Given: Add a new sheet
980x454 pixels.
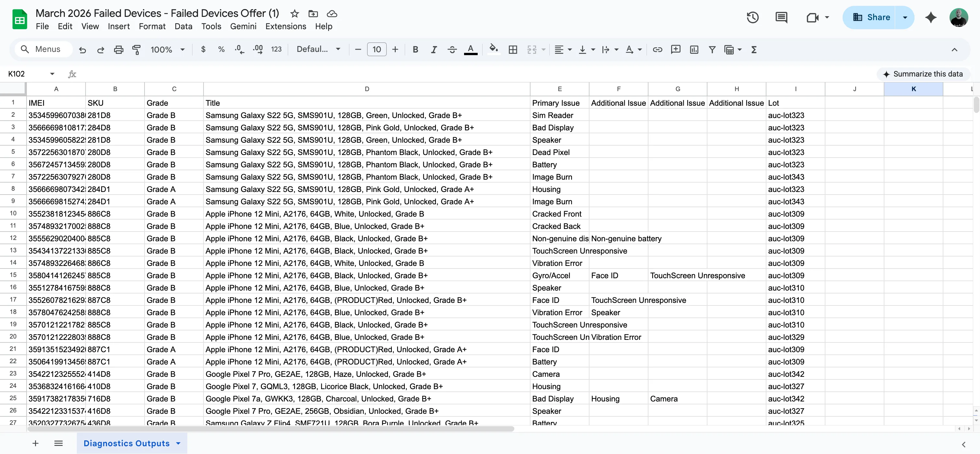Looking at the screenshot, I should point(35,443).
